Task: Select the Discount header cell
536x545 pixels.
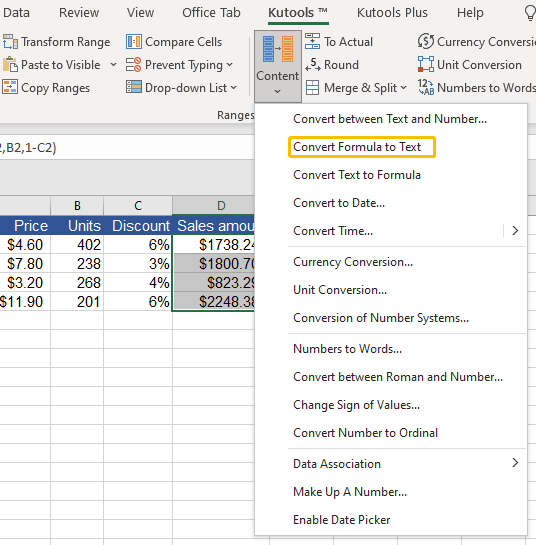Action: tap(138, 226)
